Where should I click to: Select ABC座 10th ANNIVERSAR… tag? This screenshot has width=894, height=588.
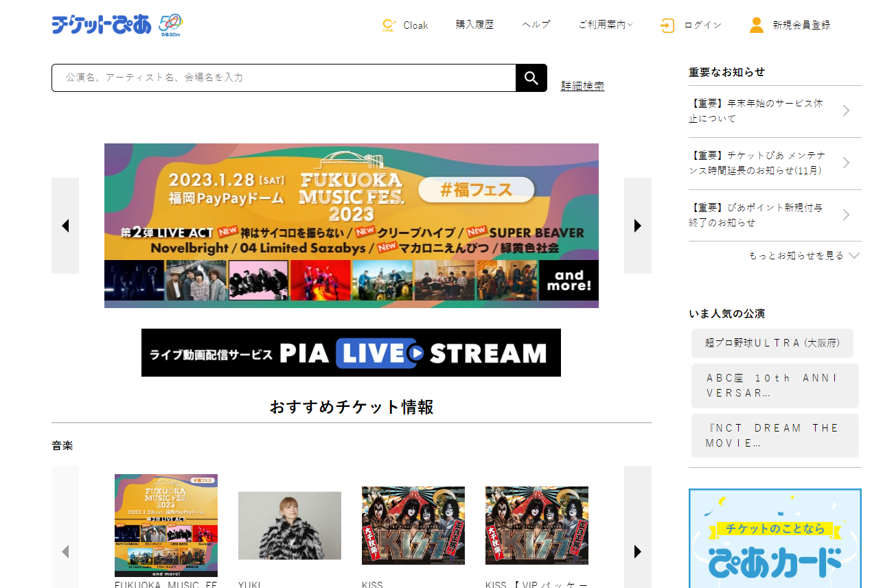(x=775, y=386)
